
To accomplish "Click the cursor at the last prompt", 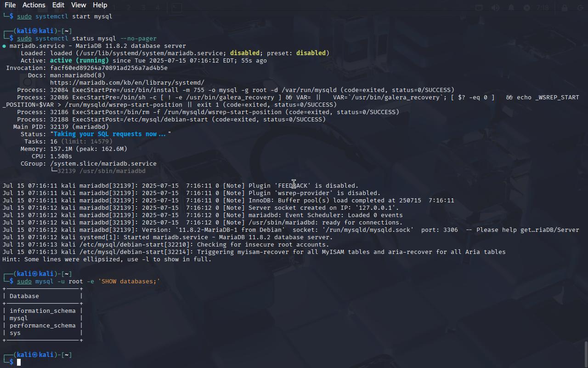I will pyautogui.click(x=19, y=362).
